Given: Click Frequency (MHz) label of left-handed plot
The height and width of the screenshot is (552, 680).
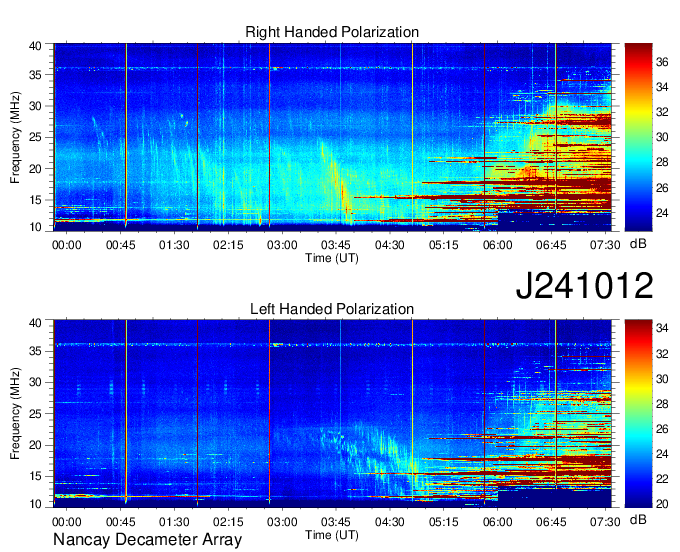Looking at the screenshot, I should click(15, 414).
